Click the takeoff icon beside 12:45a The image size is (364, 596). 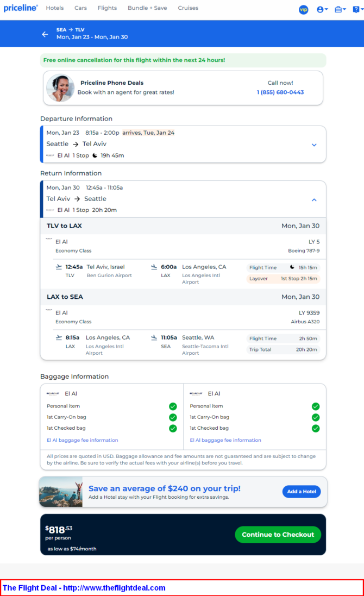click(x=59, y=267)
